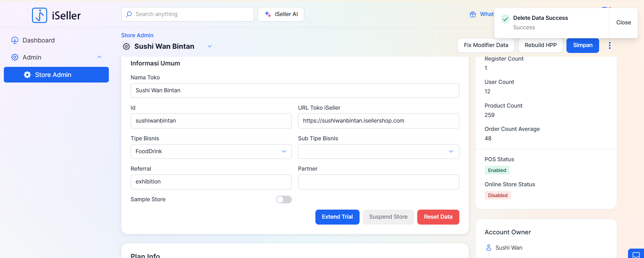Open the Tipe Bisnis dropdown
Image resolution: width=644 pixels, height=258 pixels.
(x=211, y=151)
